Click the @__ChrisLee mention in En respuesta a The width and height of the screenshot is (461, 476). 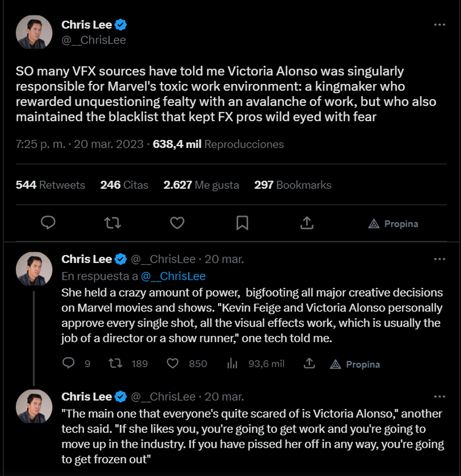coord(173,276)
